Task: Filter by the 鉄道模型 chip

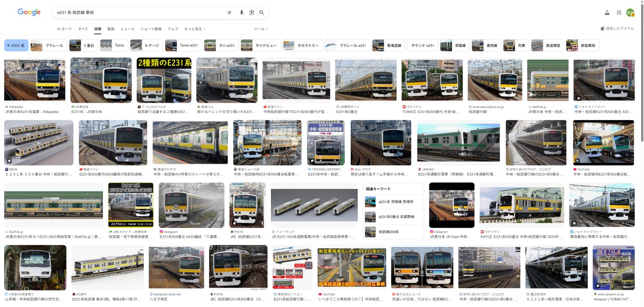Action: coord(547,45)
